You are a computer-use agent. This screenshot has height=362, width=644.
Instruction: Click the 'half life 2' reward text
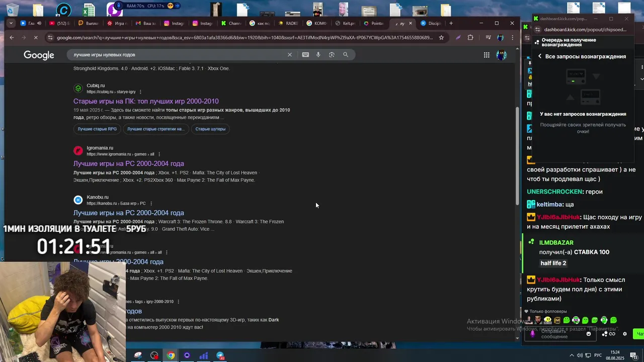(x=553, y=263)
